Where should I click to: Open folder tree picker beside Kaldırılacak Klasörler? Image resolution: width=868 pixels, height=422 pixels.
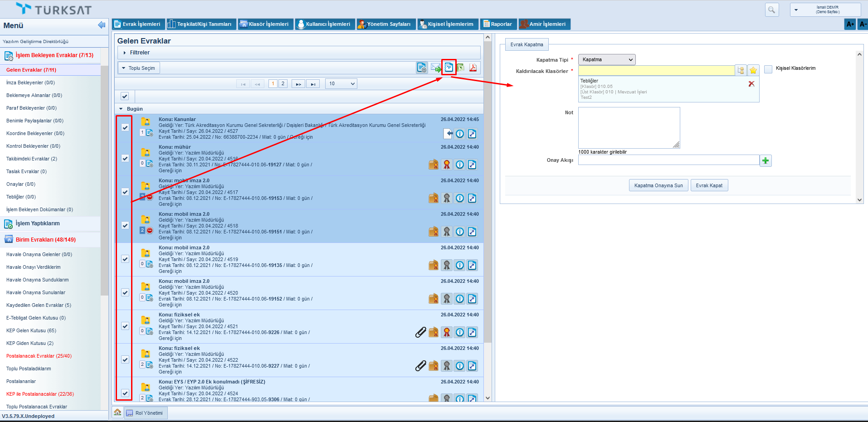(x=741, y=70)
